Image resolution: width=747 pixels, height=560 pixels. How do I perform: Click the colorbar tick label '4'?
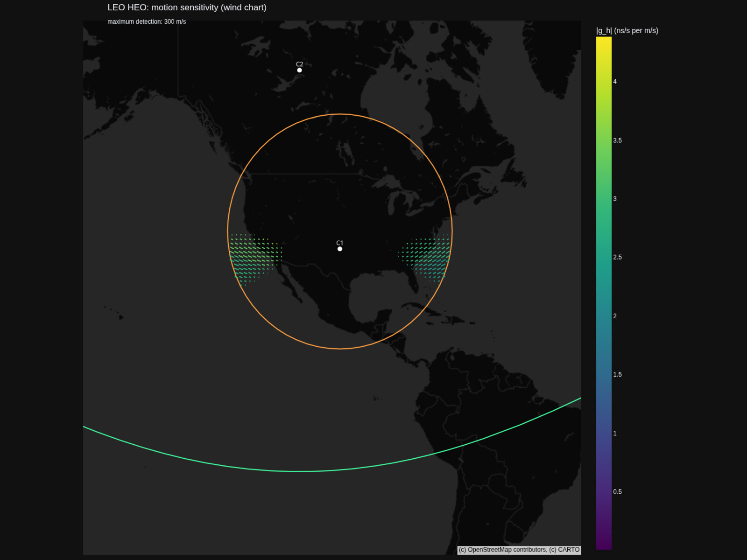(x=615, y=82)
